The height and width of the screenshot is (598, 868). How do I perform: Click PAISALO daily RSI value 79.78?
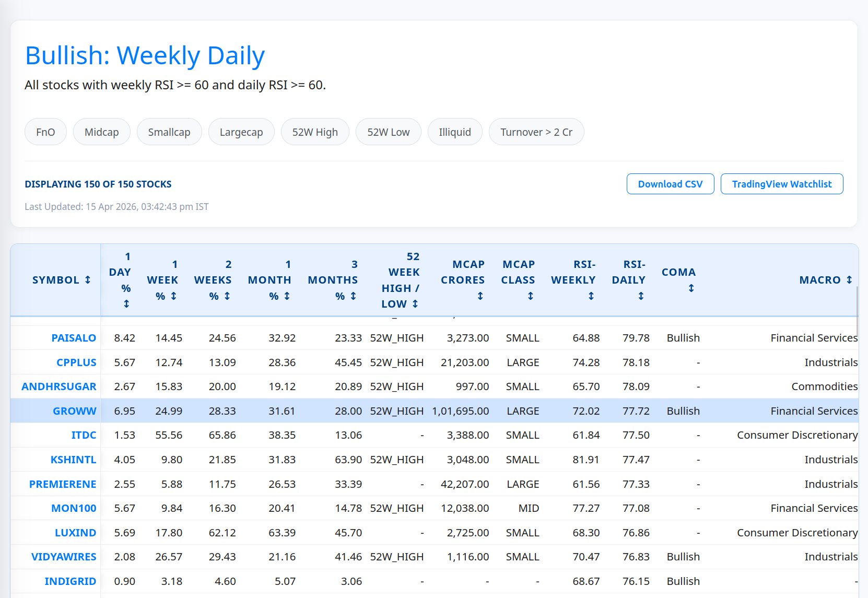tap(636, 338)
